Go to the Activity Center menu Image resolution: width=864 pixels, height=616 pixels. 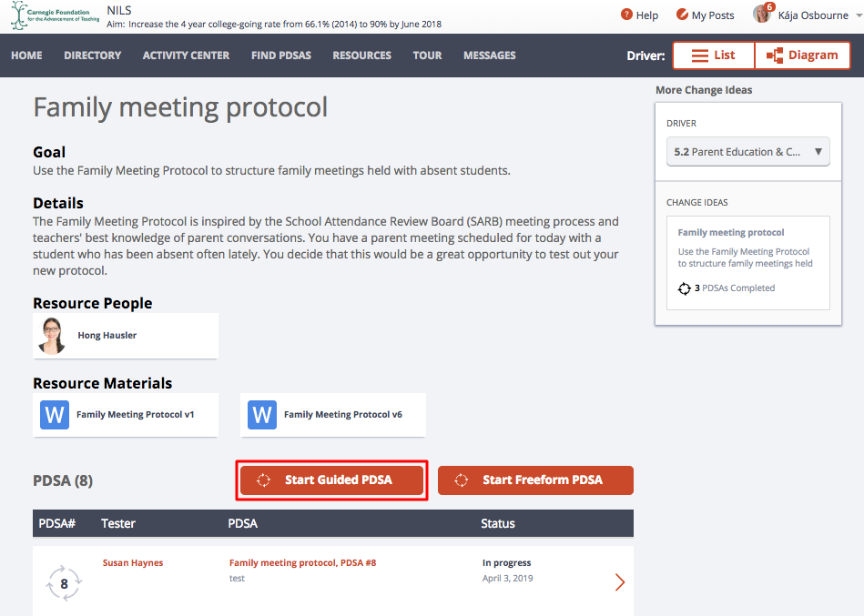[x=187, y=56]
